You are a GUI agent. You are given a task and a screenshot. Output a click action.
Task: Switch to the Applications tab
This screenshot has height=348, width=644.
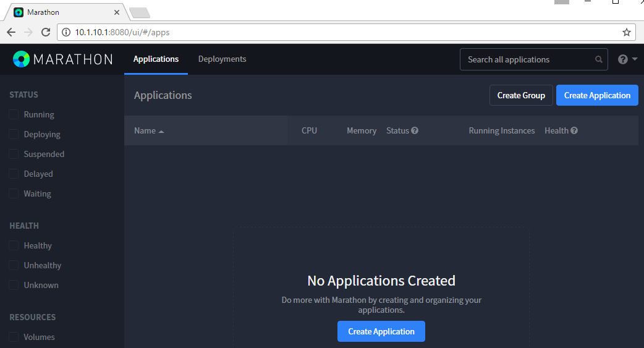pyautogui.click(x=156, y=59)
